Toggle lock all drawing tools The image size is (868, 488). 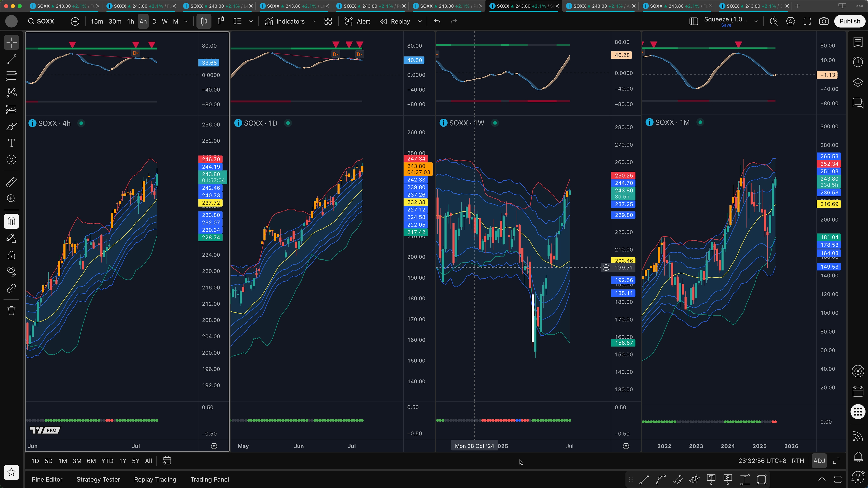12,255
